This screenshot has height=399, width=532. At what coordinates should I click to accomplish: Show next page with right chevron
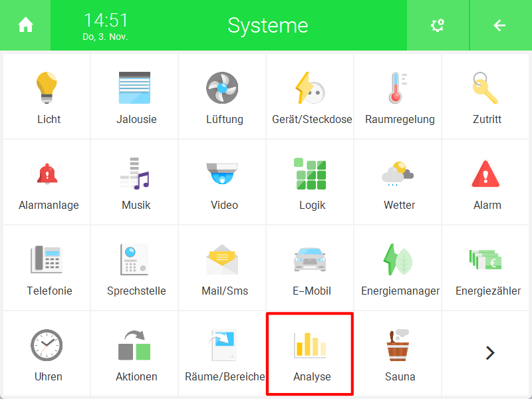click(490, 353)
